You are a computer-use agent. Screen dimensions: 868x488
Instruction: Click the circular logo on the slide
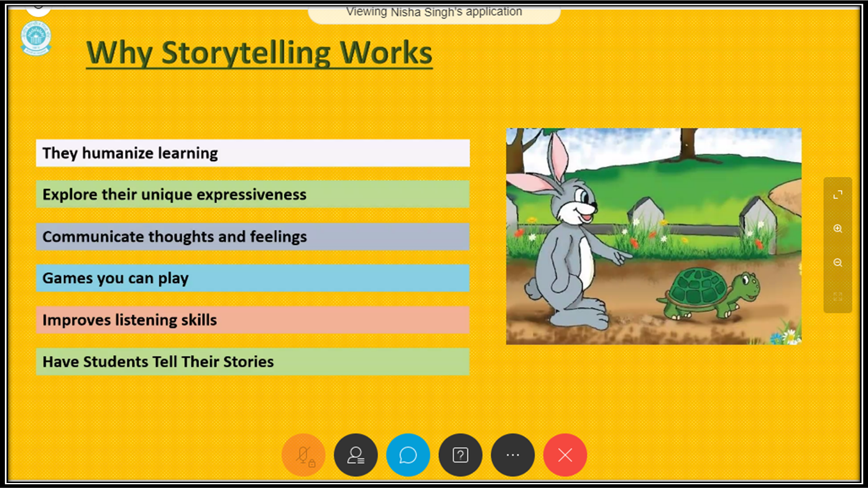pyautogui.click(x=36, y=39)
